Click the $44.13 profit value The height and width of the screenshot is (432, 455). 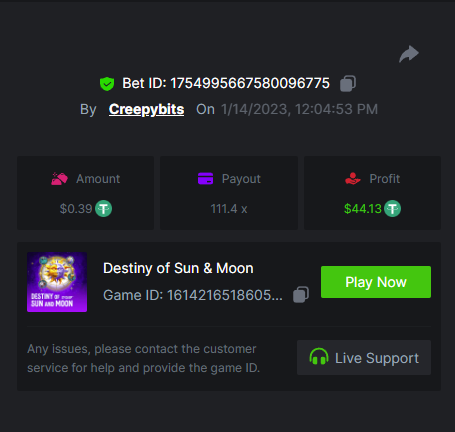363,209
